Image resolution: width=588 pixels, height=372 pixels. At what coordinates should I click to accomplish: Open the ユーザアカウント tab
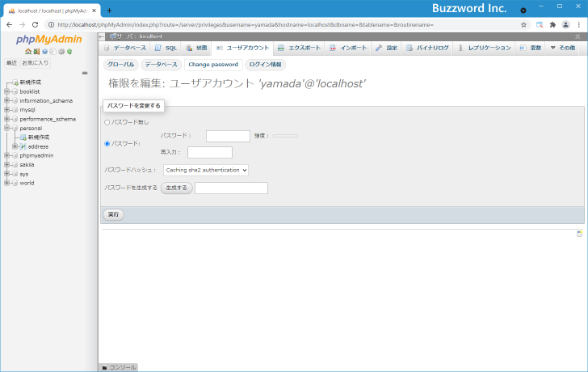point(242,48)
